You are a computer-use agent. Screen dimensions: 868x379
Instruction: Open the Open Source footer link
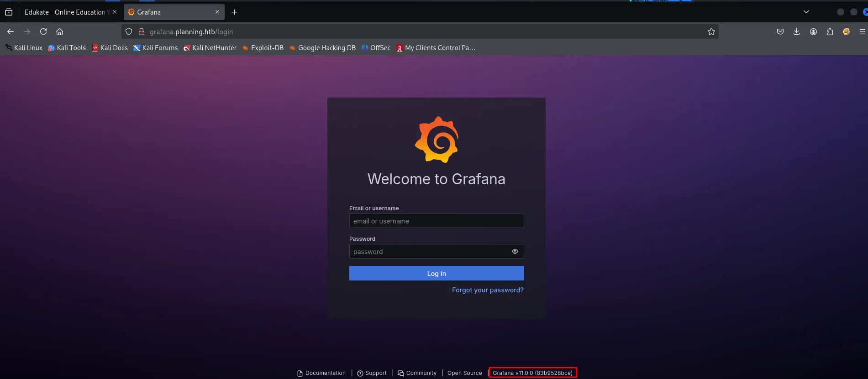[x=465, y=373]
